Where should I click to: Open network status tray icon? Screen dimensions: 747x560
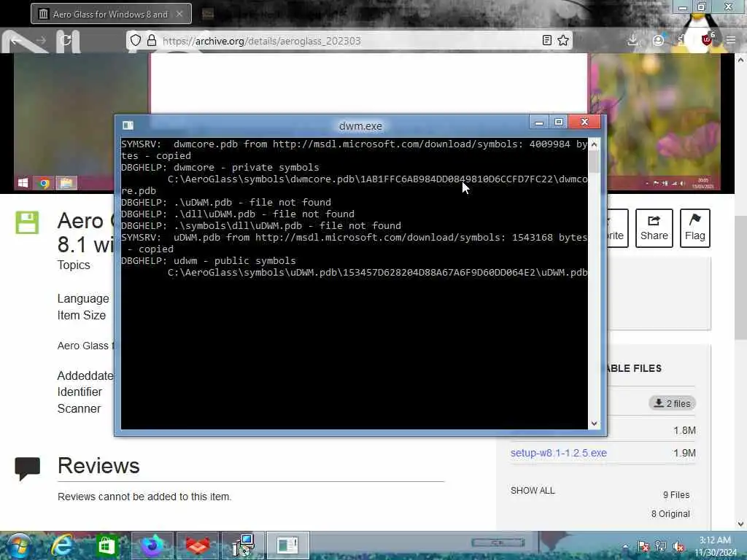[x=661, y=546]
